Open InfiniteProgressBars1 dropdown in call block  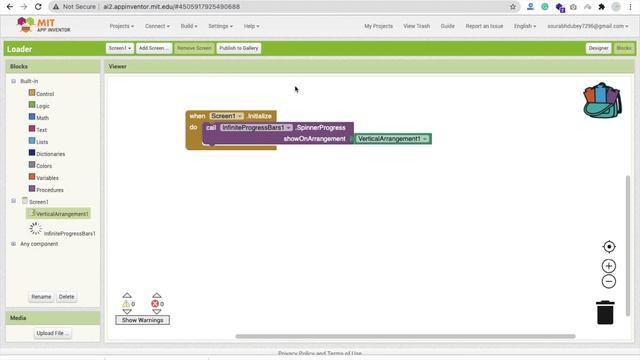click(256, 128)
